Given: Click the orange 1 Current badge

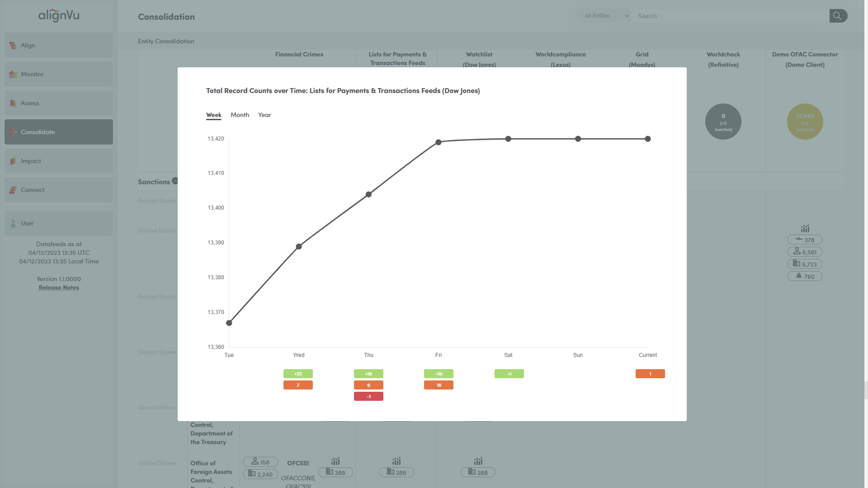Looking at the screenshot, I should click(x=650, y=374).
